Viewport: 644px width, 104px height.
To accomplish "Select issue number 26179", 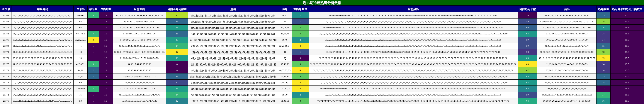I will 6,52.
